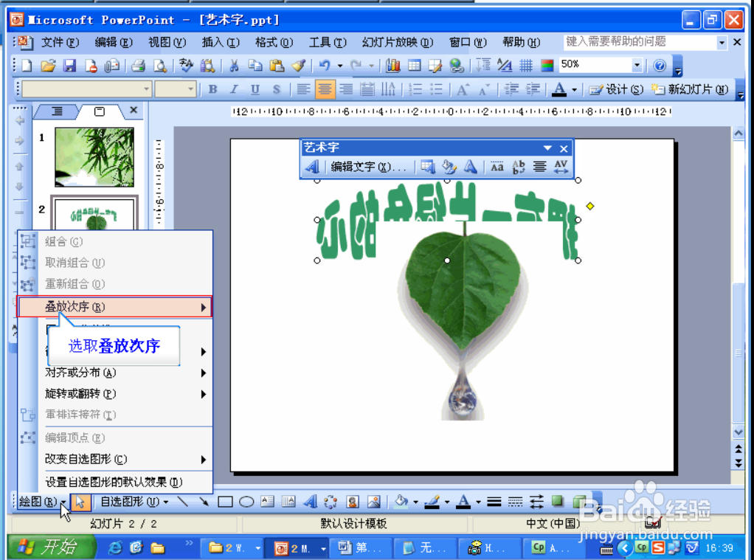Screen dimensions: 754x560
Task: Select 叠放次序 menu item
Action: coord(115,306)
